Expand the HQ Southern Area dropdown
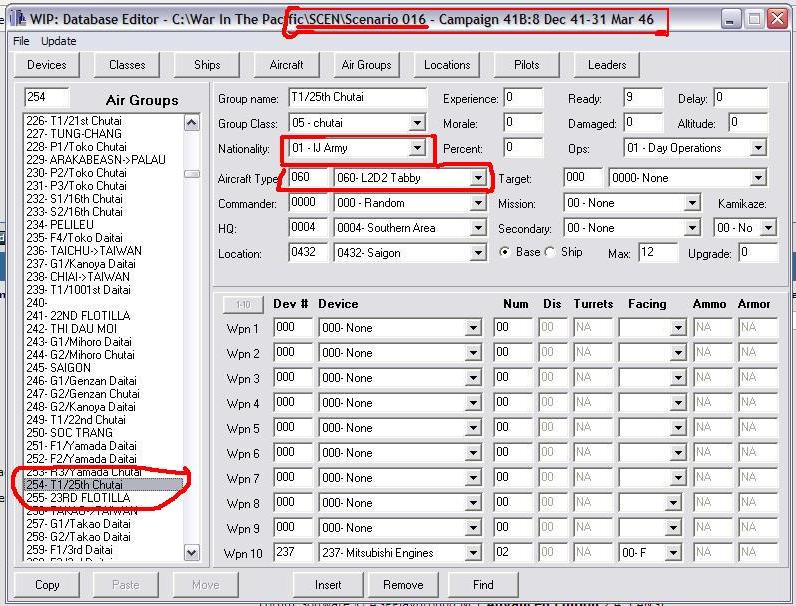 tap(478, 228)
